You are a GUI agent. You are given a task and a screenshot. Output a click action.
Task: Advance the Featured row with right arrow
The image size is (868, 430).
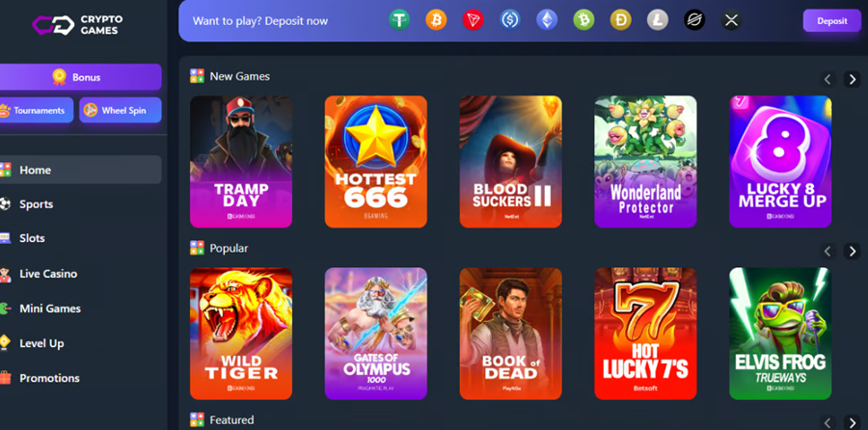point(852,423)
